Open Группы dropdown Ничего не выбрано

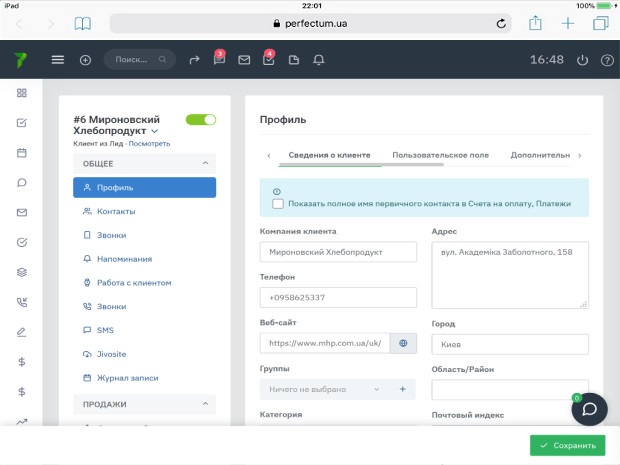coord(325,389)
